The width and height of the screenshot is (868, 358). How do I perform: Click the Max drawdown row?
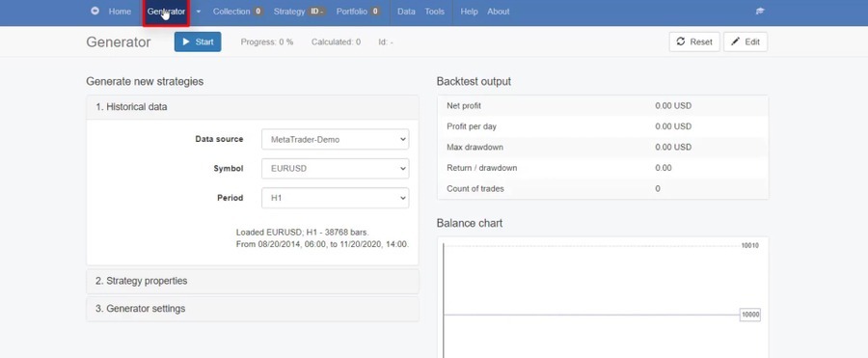pyautogui.click(x=603, y=148)
